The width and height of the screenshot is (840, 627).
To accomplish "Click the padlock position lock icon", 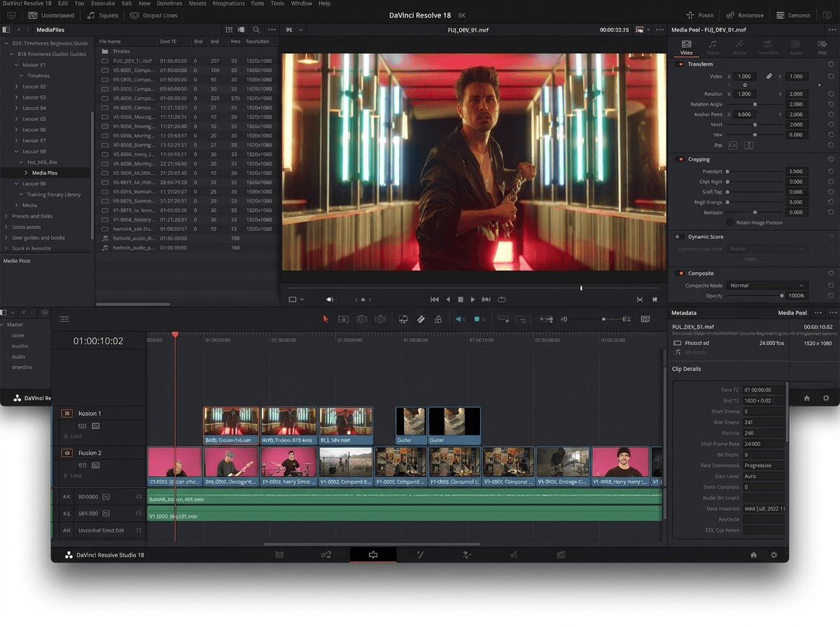I will pyautogui.click(x=438, y=319).
